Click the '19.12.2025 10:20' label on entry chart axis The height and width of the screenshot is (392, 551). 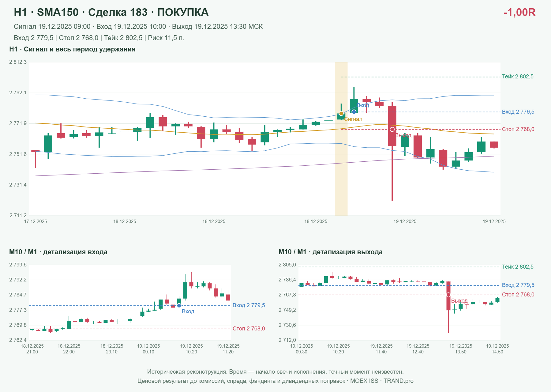pyautogui.click(x=191, y=349)
